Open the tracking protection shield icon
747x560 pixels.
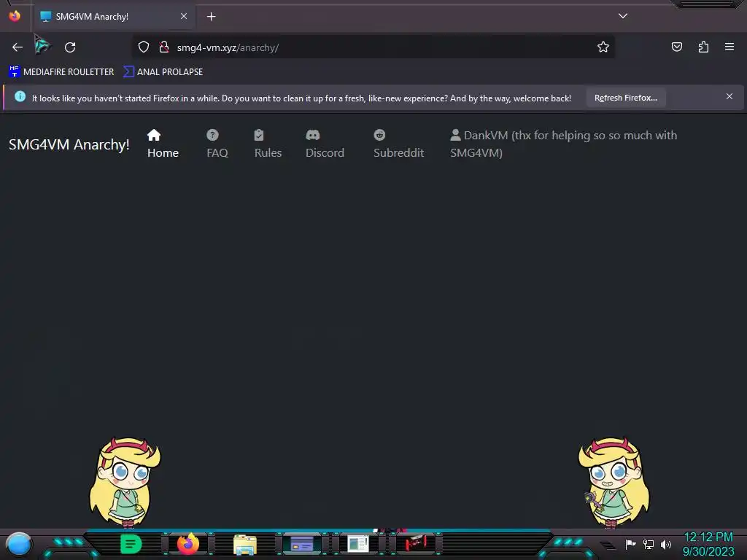point(144,47)
